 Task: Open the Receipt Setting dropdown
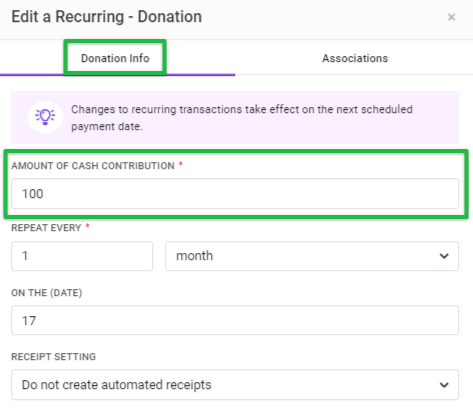(235, 384)
